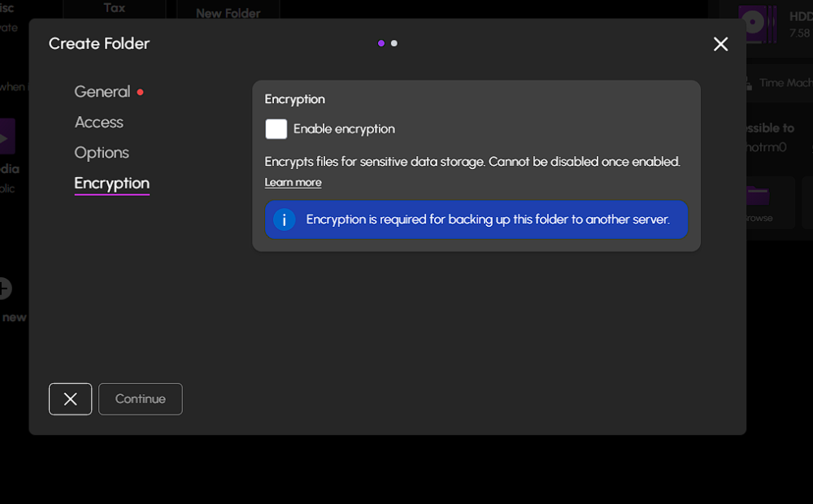Viewport: 813px width, 504px height.
Task: Click the purple media play icon
Action: 7,138
